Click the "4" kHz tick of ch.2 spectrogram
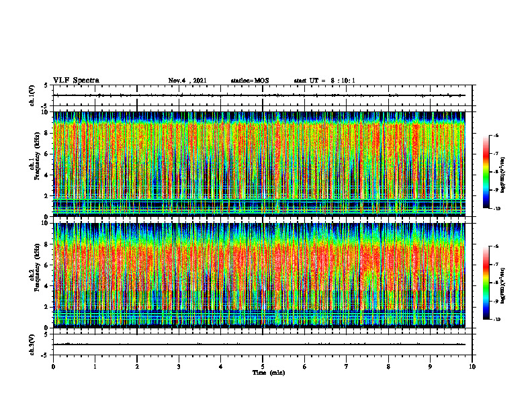 point(47,286)
